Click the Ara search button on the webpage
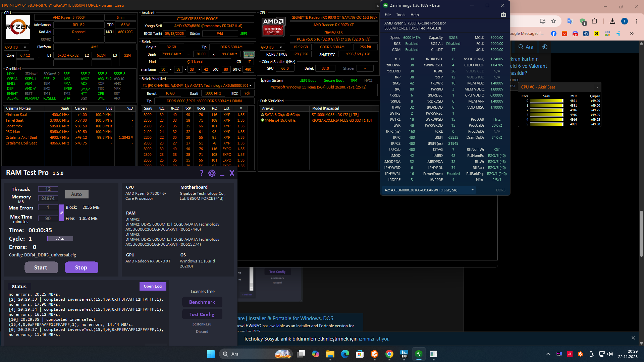Screen dimensions: 644x362 (526, 47)
